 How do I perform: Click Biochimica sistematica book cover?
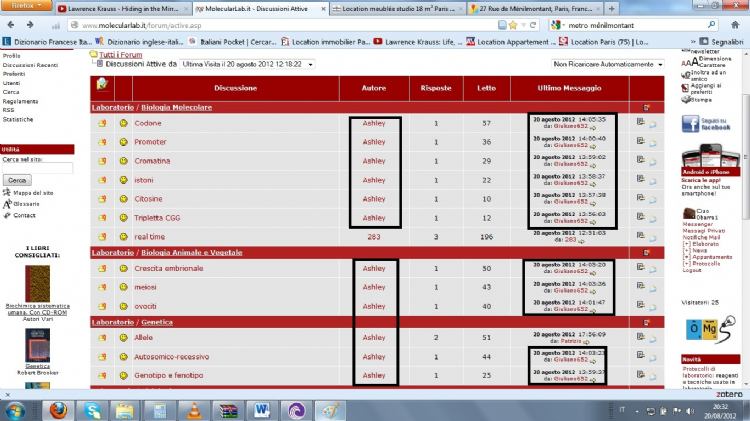(x=37, y=284)
